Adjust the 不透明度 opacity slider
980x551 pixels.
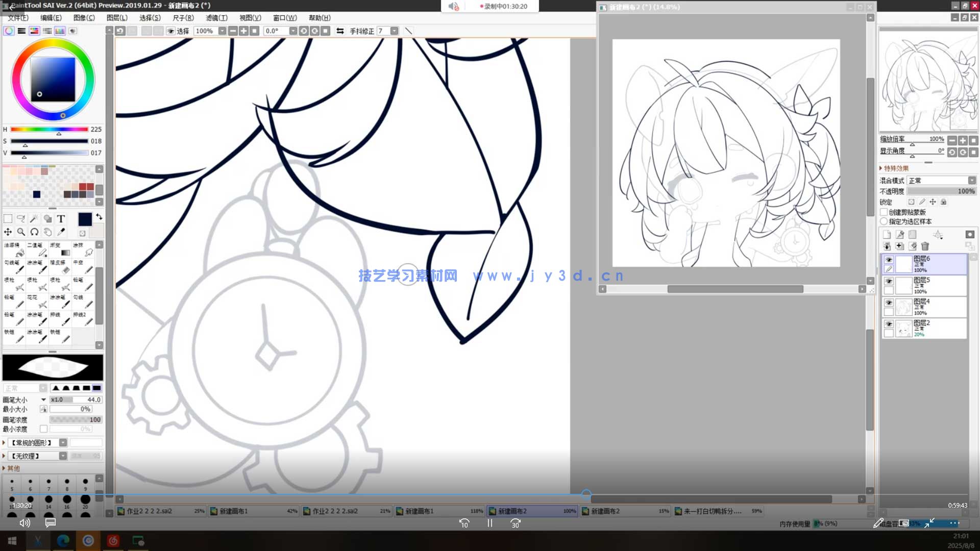coord(941,191)
